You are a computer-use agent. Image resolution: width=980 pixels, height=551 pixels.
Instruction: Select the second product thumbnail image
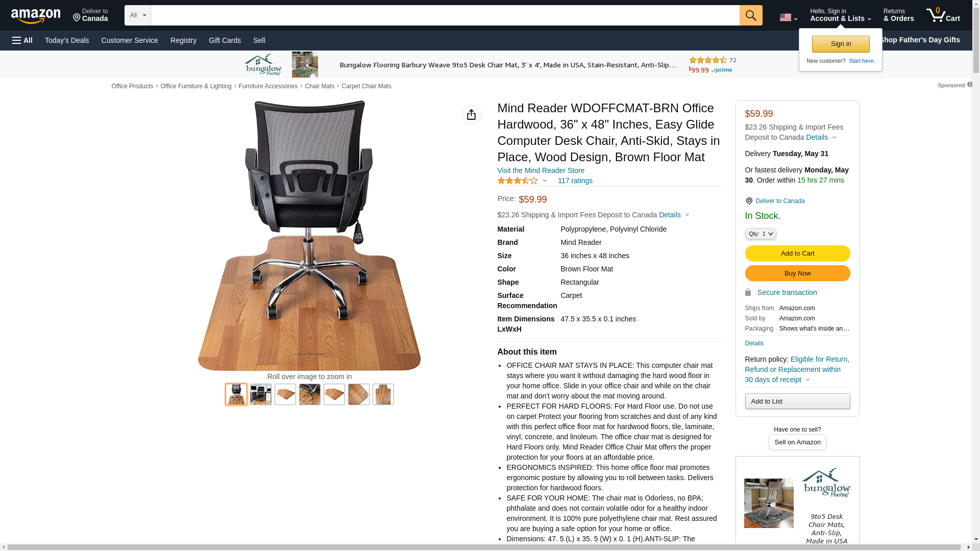(x=261, y=394)
